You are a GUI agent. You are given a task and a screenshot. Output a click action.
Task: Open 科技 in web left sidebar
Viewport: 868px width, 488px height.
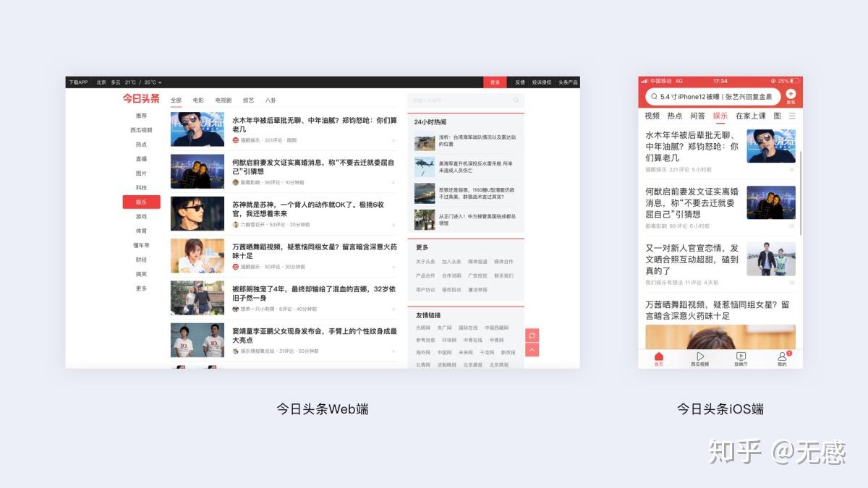tap(141, 188)
